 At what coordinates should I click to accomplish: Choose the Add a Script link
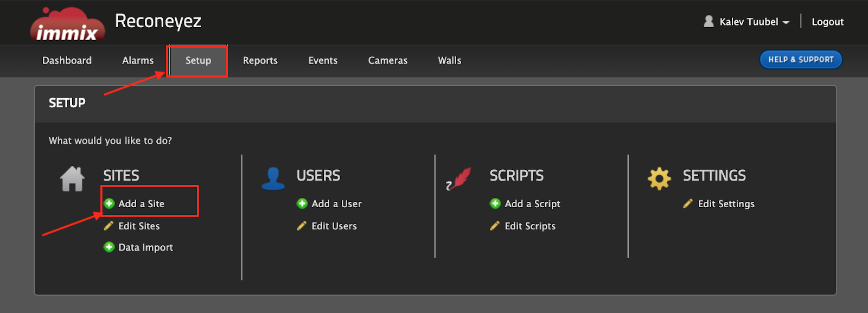click(532, 203)
